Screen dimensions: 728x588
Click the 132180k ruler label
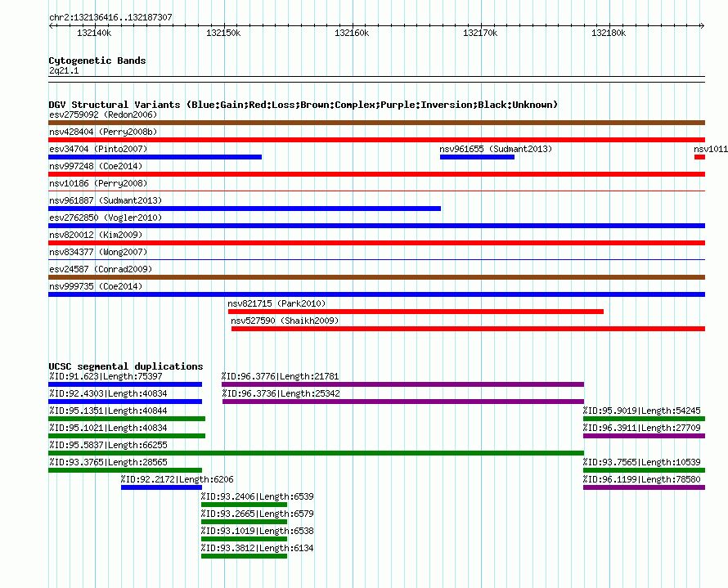(x=609, y=33)
